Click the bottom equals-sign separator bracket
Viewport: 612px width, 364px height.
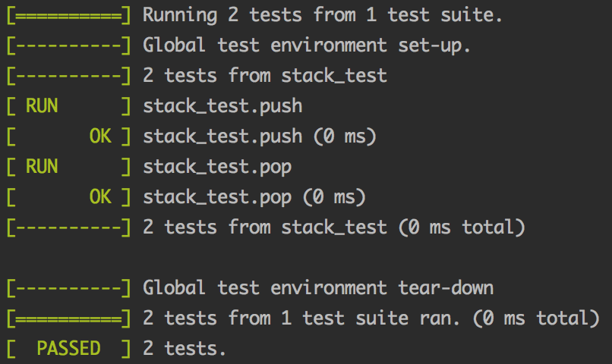68,319
